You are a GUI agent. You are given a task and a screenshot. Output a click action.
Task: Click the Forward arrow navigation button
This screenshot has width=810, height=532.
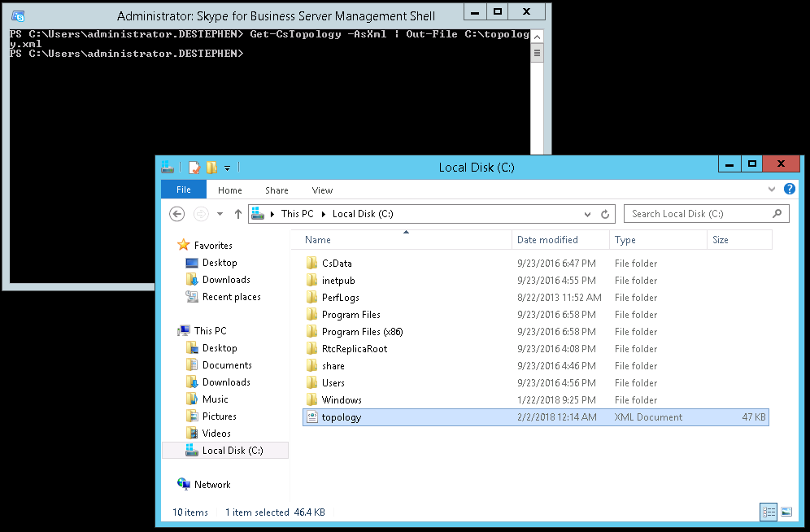201,214
